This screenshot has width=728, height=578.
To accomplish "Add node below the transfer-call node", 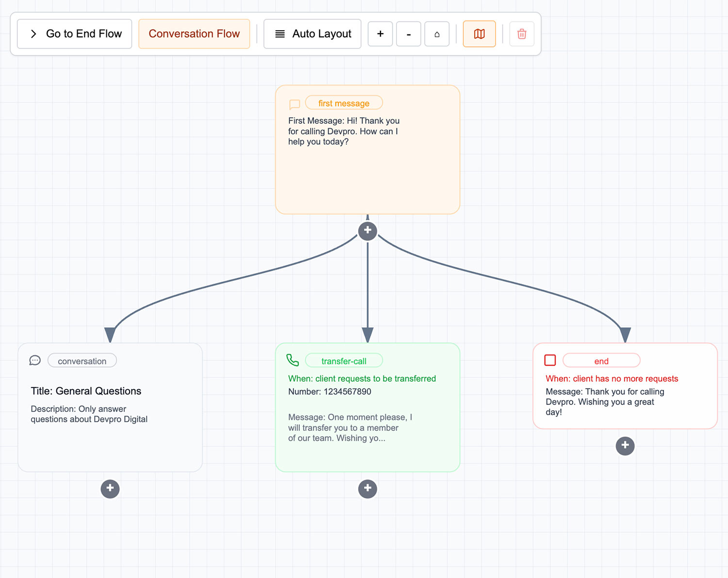I will 367,489.
